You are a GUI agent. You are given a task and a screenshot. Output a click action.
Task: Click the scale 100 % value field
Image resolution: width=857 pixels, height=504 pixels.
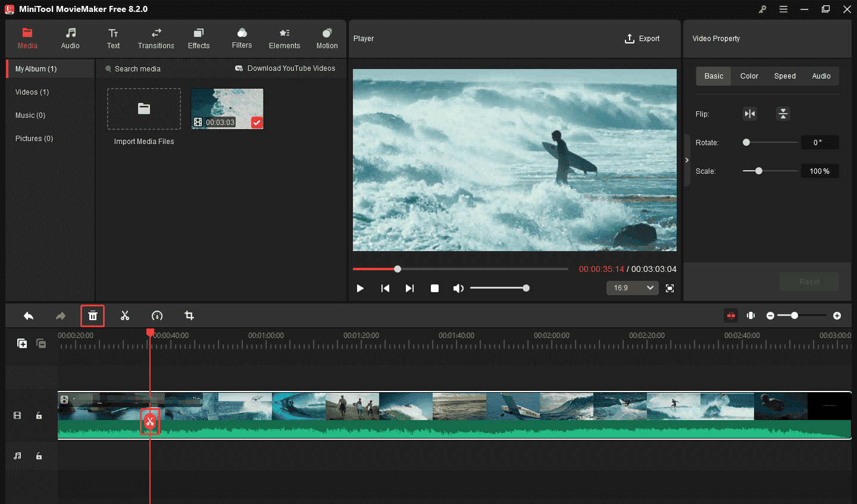[820, 171]
